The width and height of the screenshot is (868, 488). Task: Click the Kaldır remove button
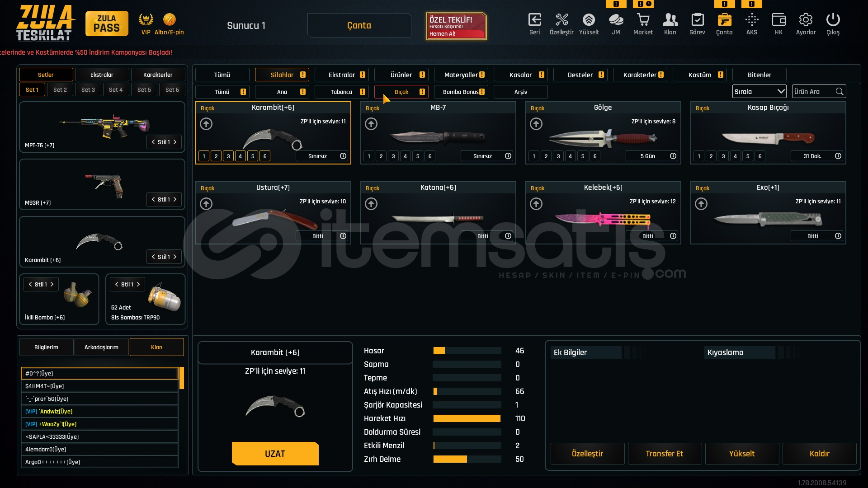819,454
